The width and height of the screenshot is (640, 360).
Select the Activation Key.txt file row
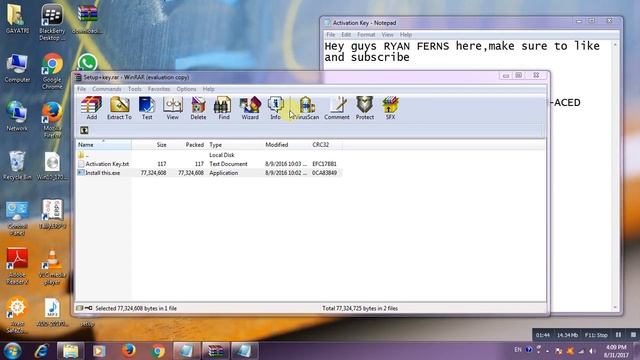pos(209,164)
